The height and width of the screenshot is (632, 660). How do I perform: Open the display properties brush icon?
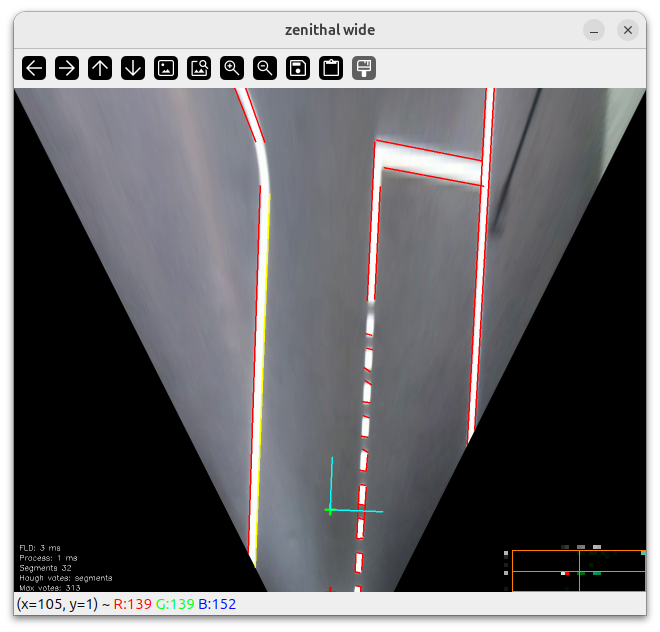(x=364, y=68)
